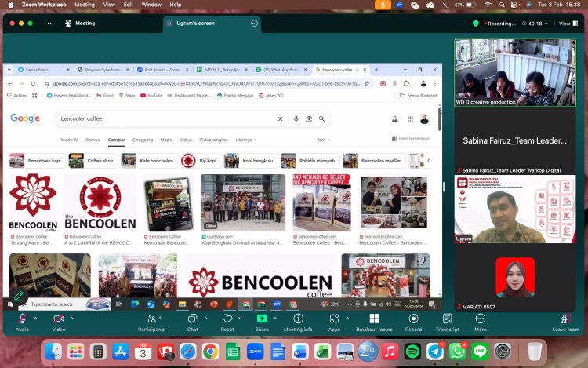The width and height of the screenshot is (588, 368).
Task: Open the meeting timer dropdown 40:18
Action: (x=535, y=24)
